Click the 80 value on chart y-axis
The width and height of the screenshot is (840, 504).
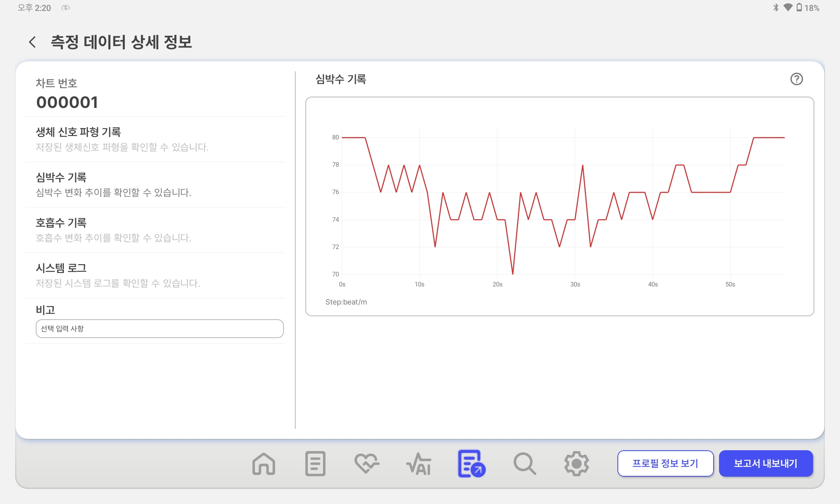tap(336, 137)
